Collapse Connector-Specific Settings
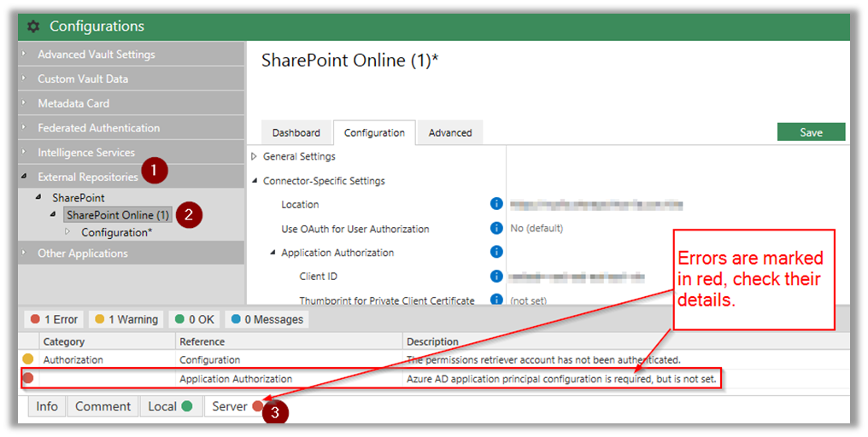 point(254,181)
